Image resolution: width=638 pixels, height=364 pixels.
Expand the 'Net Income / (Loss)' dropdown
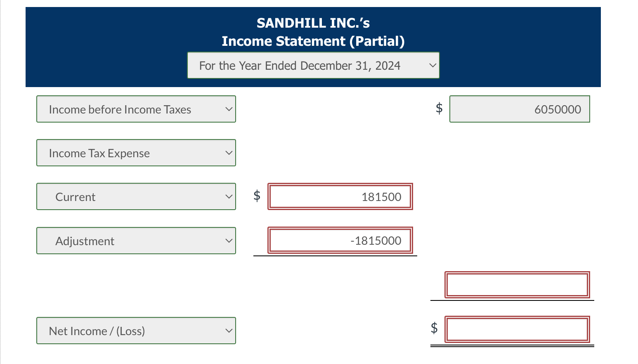[136, 331]
